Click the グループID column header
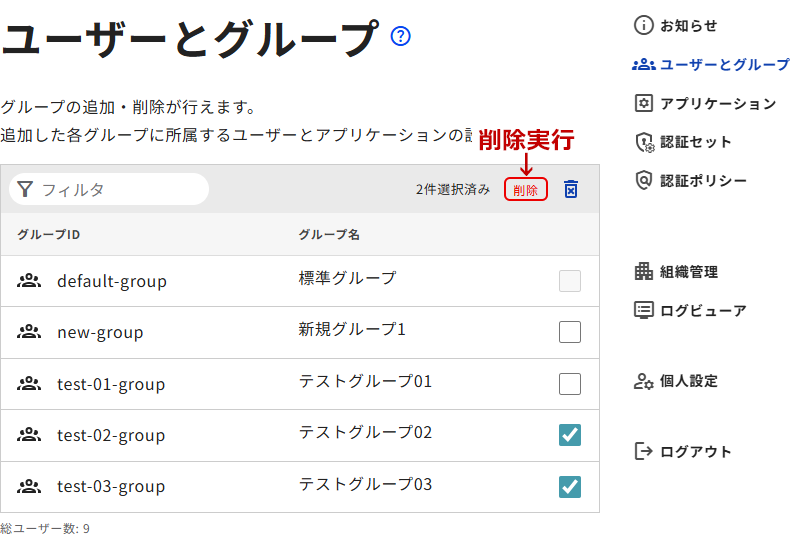 coord(48,234)
